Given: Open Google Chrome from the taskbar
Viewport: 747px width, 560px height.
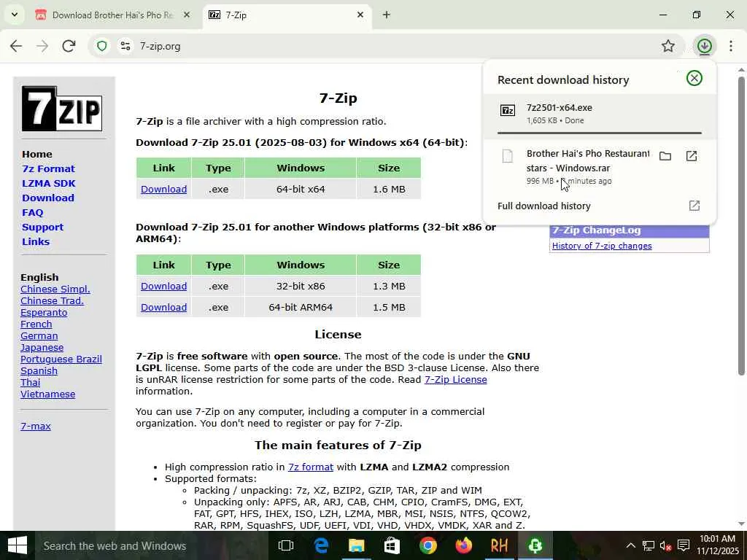Looking at the screenshot, I should 427,545.
